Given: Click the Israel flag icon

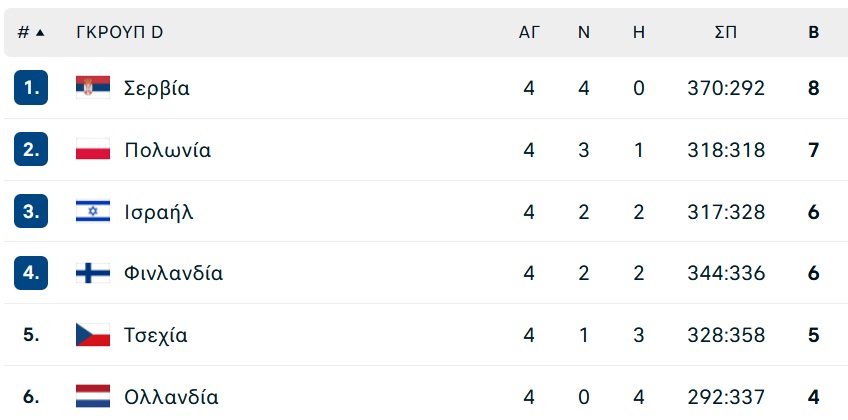Looking at the screenshot, I should 93,211.
